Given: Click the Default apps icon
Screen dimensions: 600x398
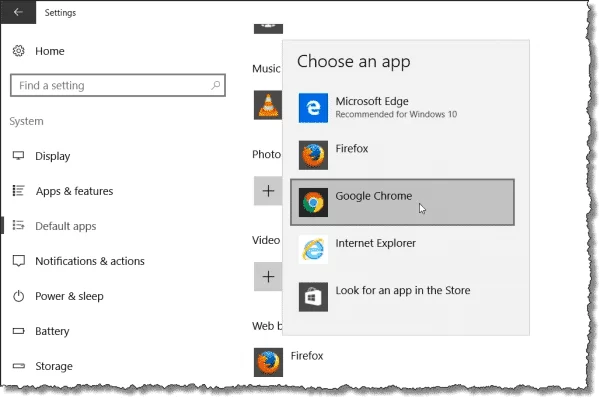Looking at the screenshot, I should (18, 225).
